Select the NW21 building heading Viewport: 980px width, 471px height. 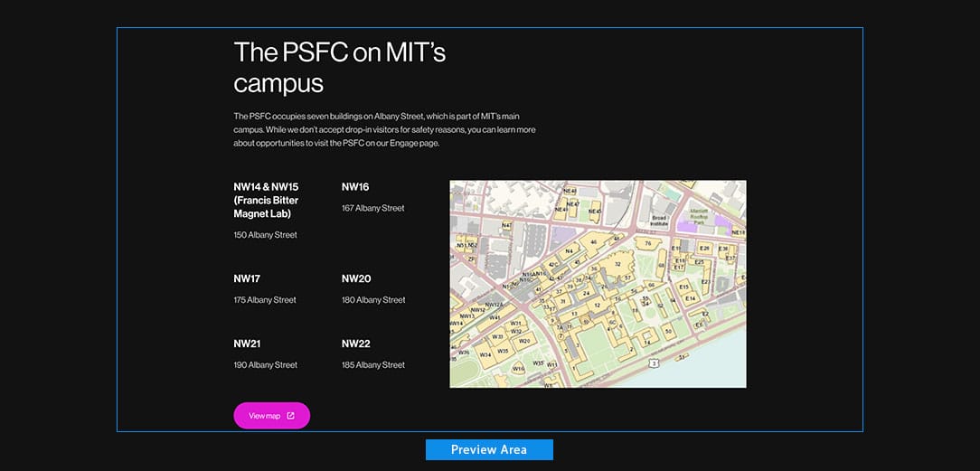pyautogui.click(x=247, y=344)
